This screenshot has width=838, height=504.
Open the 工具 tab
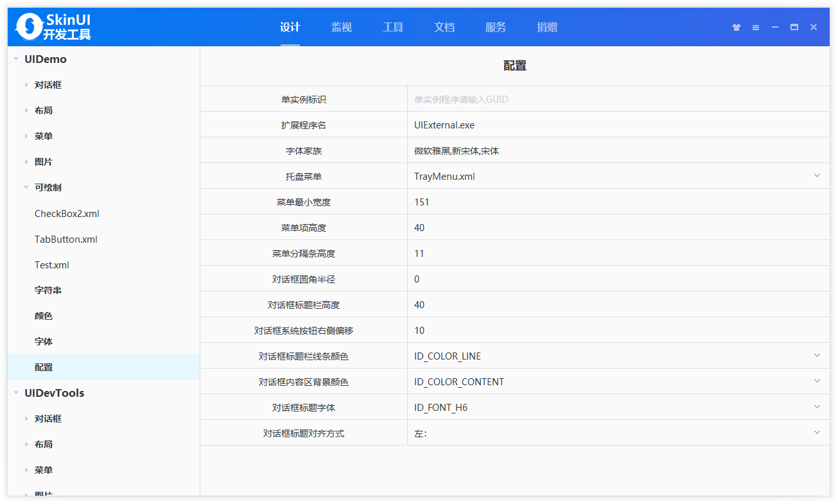[393, 27]
